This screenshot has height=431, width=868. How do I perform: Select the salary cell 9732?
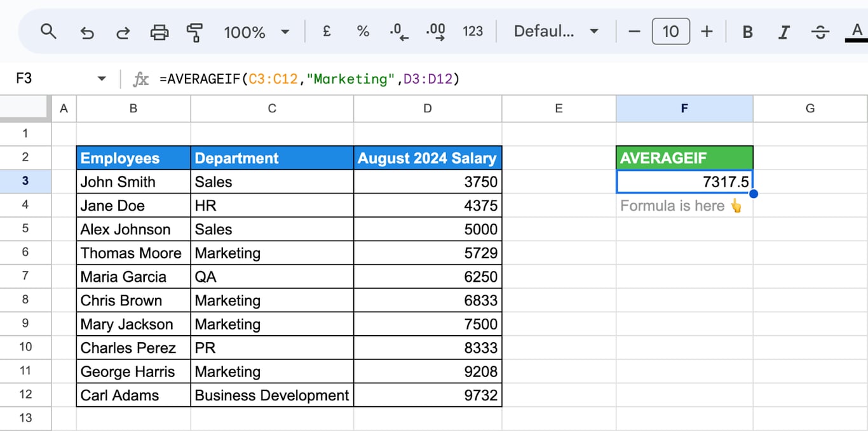(428, 395)
